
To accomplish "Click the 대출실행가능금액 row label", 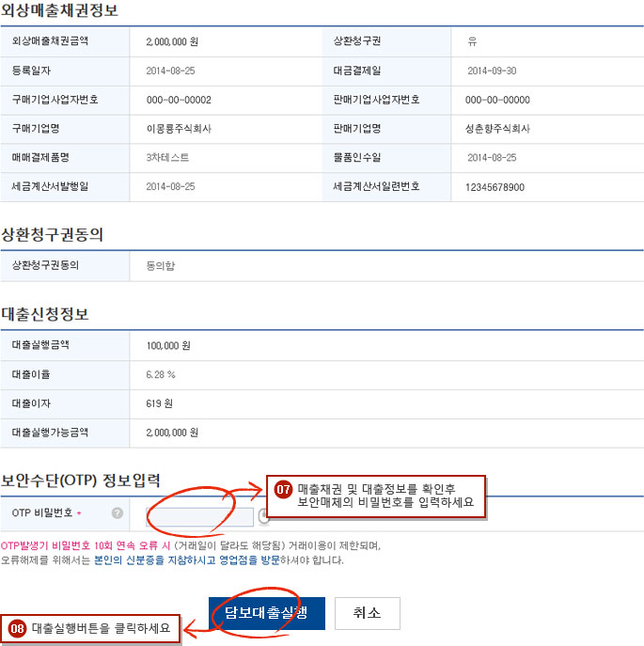I will (50, 432).
